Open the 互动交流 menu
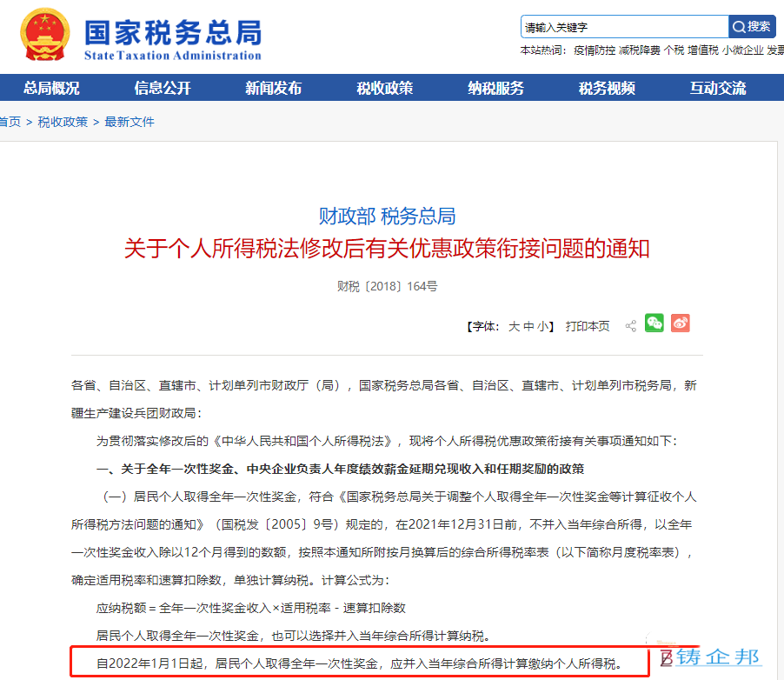 [x=718, y=88]
